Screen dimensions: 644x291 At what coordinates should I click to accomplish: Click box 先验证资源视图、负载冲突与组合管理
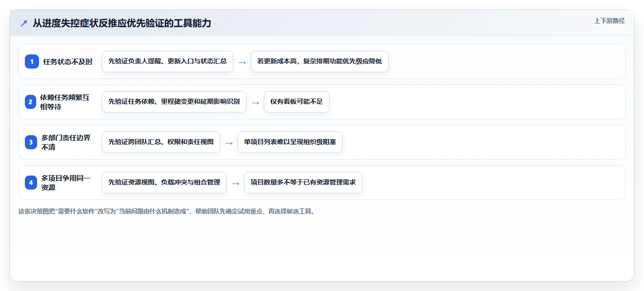(x=164, y=183)
